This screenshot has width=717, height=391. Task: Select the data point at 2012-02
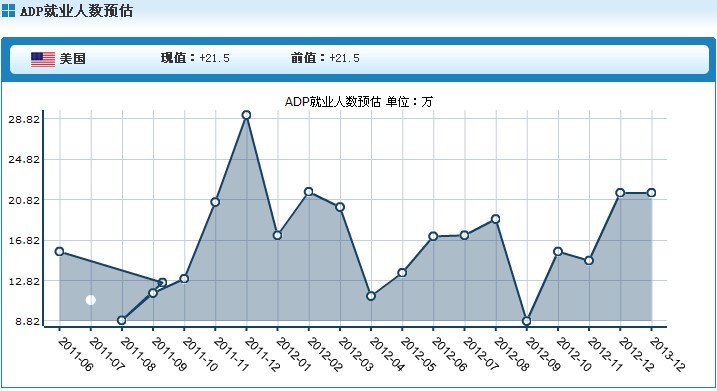(309, 192)
